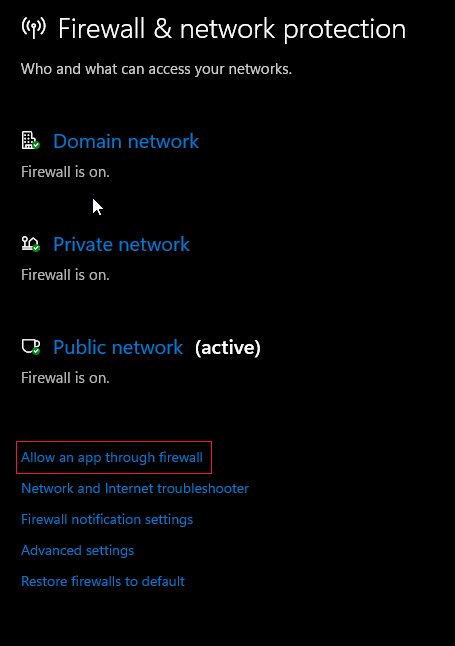Click green check badge on Public network icon
Image resolution: width=455 pixels, height=646 pixels.
pyautogui.click(x=36, y=351)
